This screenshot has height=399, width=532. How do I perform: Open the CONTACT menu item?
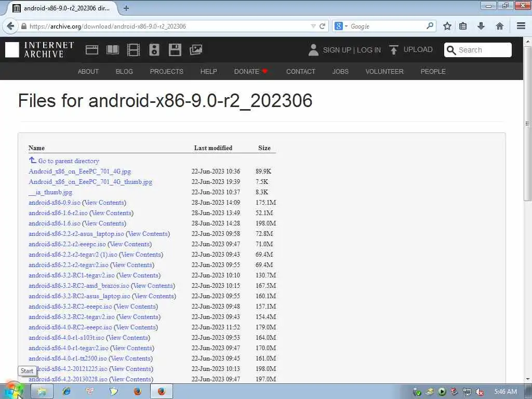click(301, 72)
